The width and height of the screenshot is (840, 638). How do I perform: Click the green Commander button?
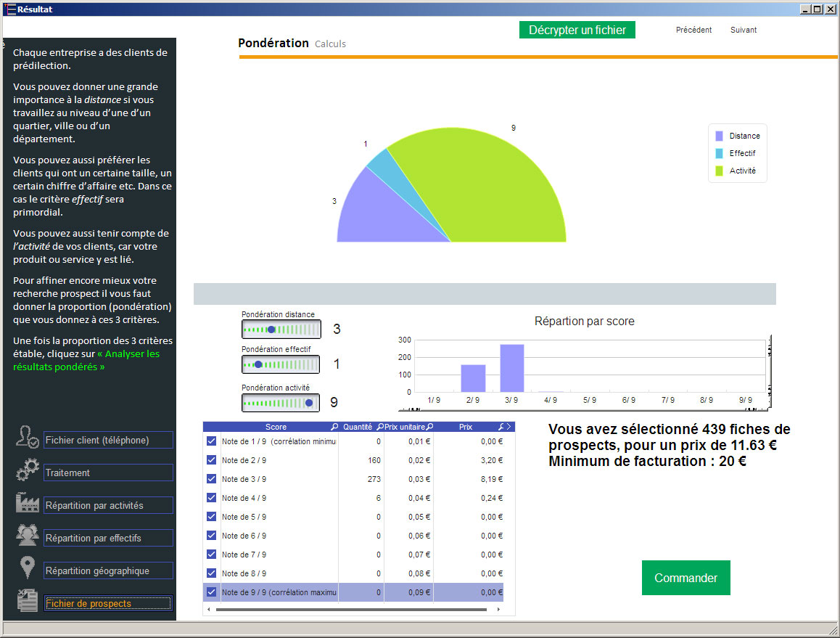[685, 578]
